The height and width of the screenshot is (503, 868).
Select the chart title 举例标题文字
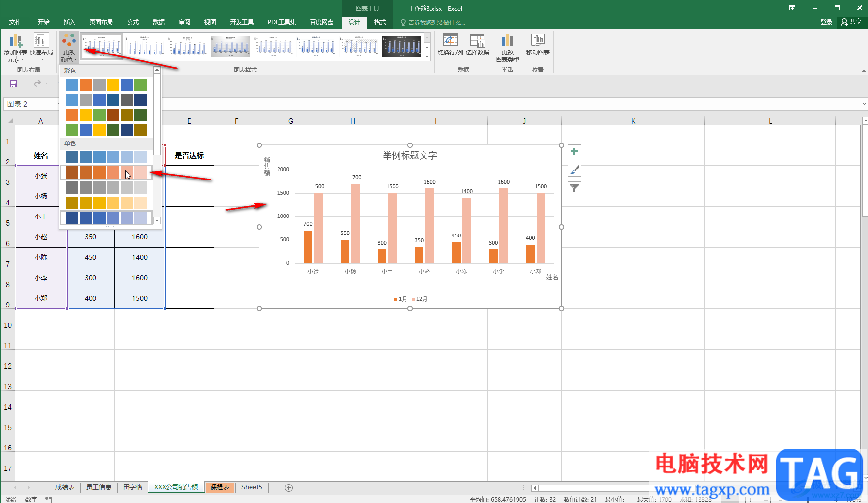pyautogui.click(x=410, y=155)
